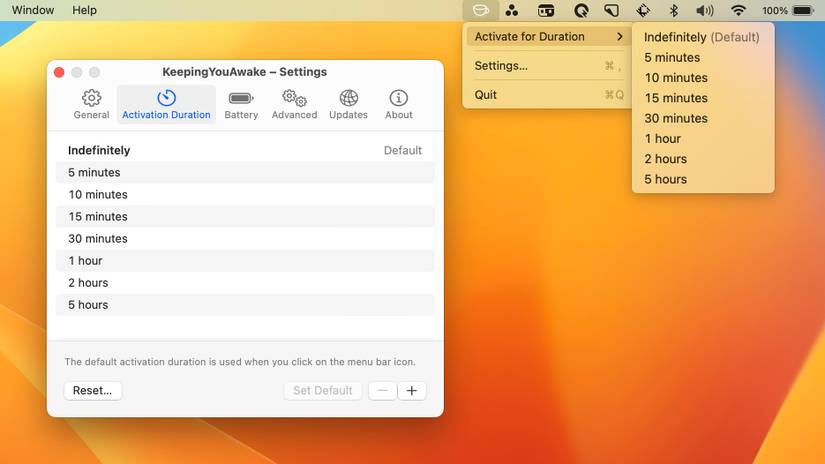Choose 30 minutes in the submenu
This screenshot has width=825, height=464.
click(703, 118)
